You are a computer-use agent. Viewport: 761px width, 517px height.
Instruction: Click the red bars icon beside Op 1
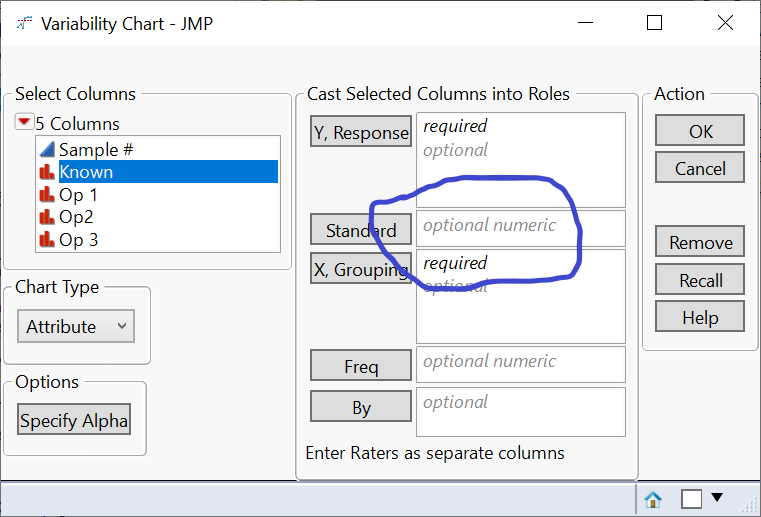[x=46, y=195]
